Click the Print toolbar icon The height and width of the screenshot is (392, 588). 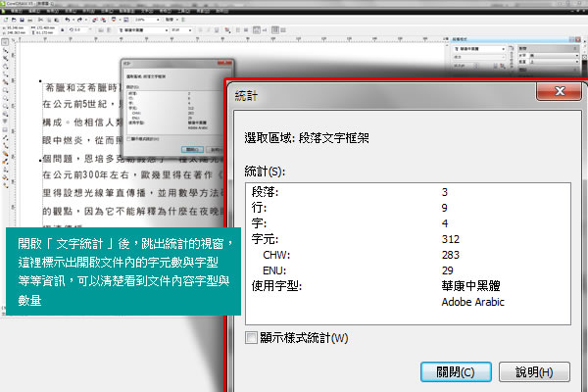(30, 20)
